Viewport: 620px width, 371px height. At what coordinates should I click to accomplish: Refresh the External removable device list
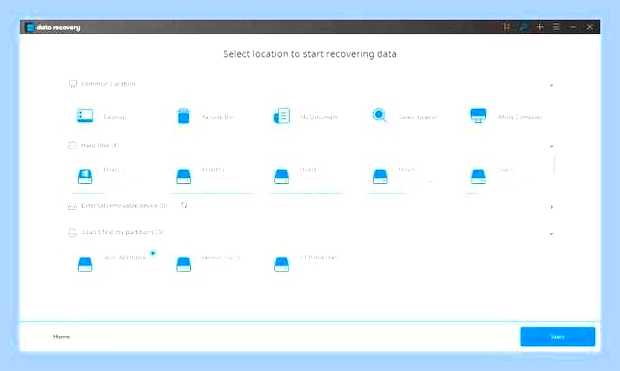click(x=184, y=205)
